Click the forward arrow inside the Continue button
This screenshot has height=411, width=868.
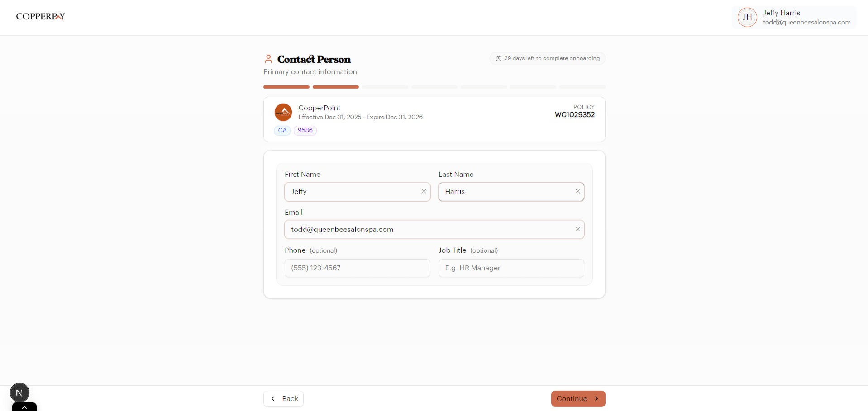596,399
